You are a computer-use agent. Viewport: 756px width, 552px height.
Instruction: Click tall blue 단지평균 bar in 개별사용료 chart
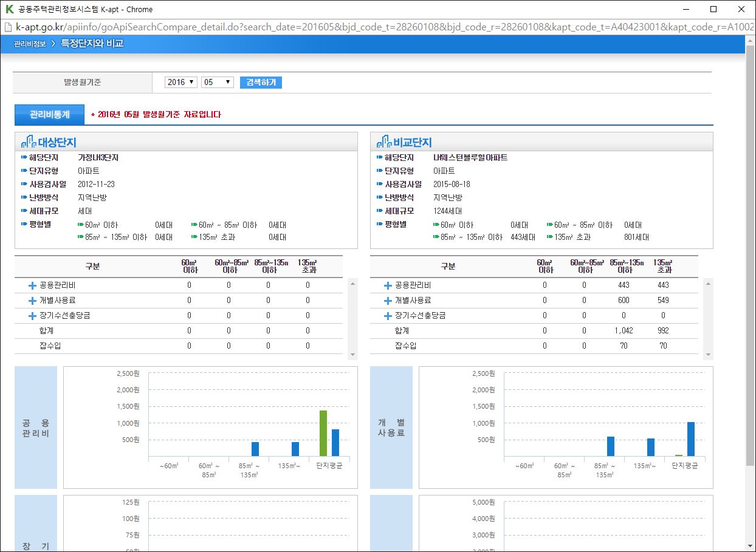point(691,438)
